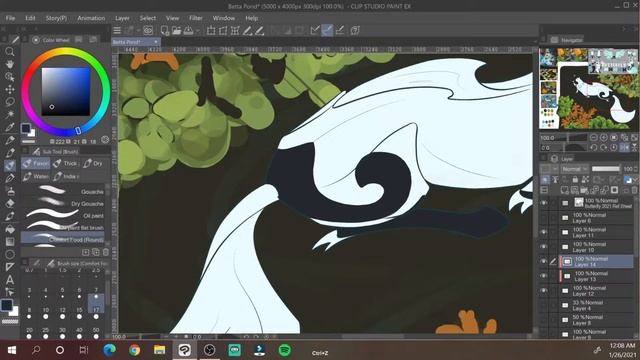Click the New document icon
This screenshot has width=640, height=360.
click(164, 31)
